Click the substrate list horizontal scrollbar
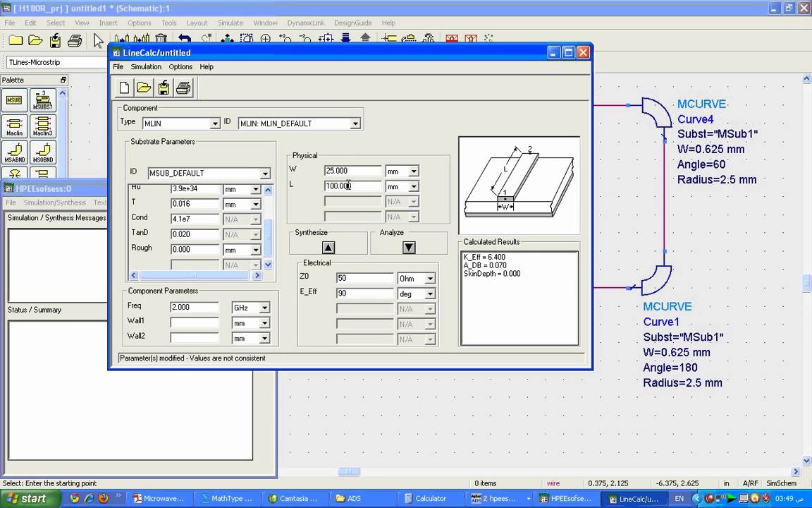The height and width of the screenshot is (508, 812). point(195,276)
